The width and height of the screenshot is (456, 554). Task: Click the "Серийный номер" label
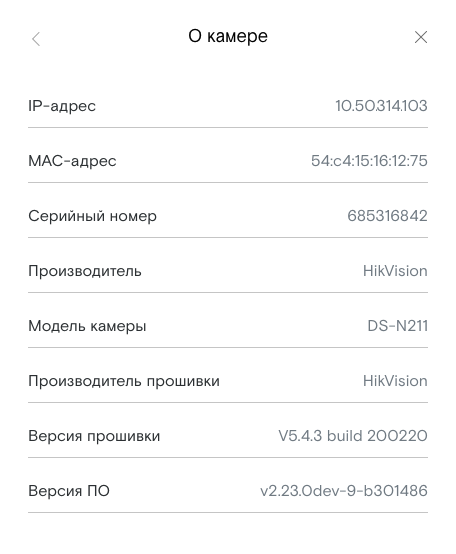pos(92,216)
